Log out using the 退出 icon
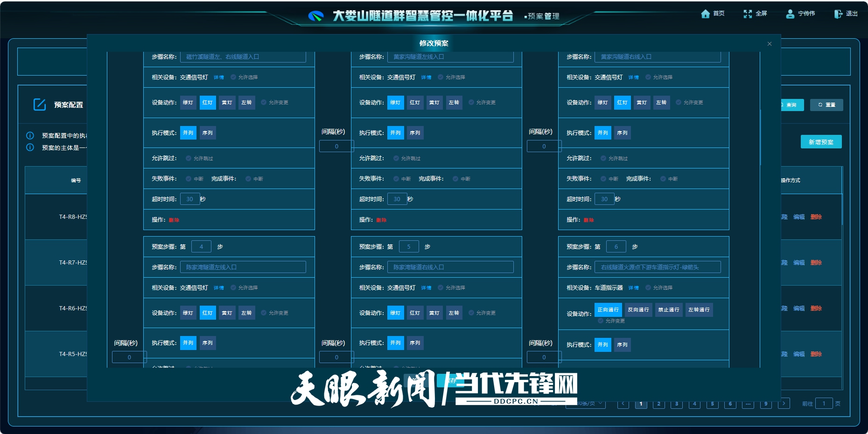868x434 pixels. [838, 14]
